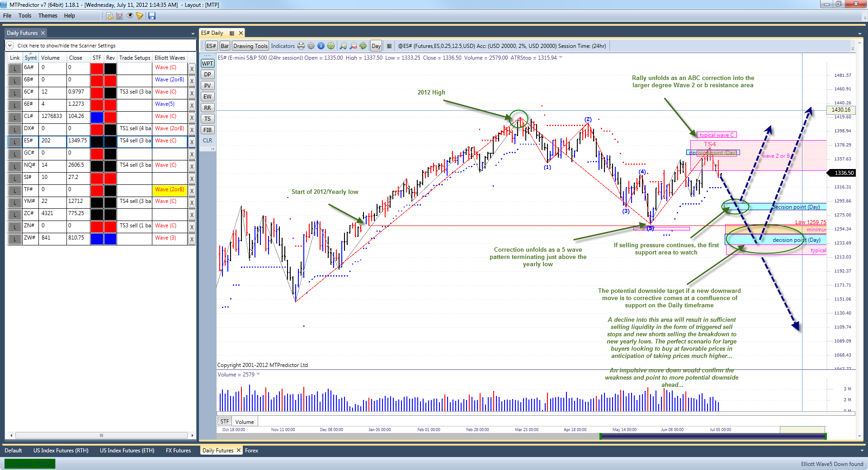
Task: Switch to US Index Futures (RTH) tab
Action: point(61,450)
